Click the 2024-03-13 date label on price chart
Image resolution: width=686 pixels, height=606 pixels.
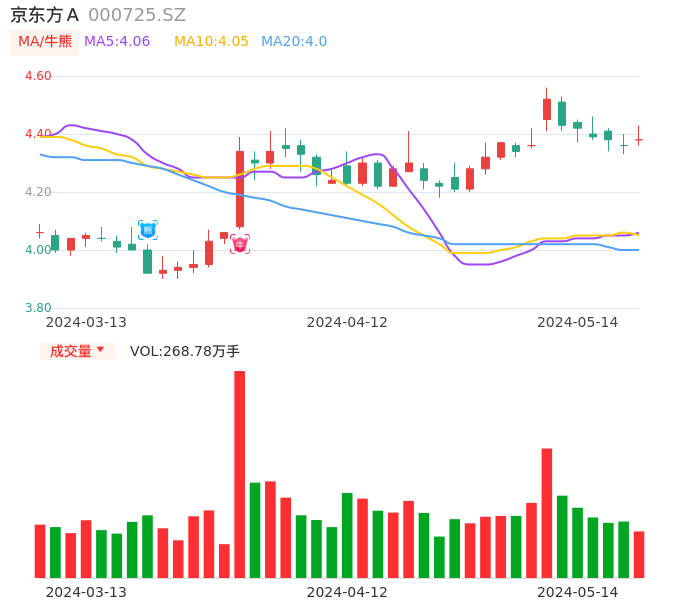(x=86, y=322)
